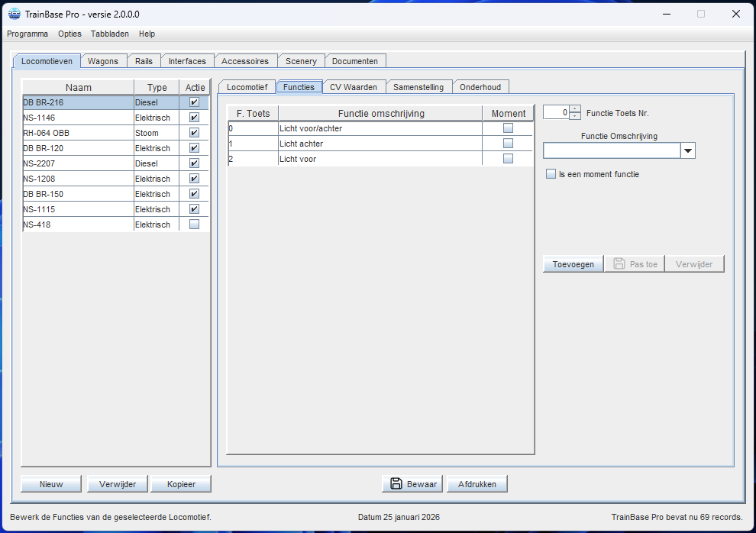756x533 pixels.
Task: Open the Opties menu
Action: pos(69,34)
